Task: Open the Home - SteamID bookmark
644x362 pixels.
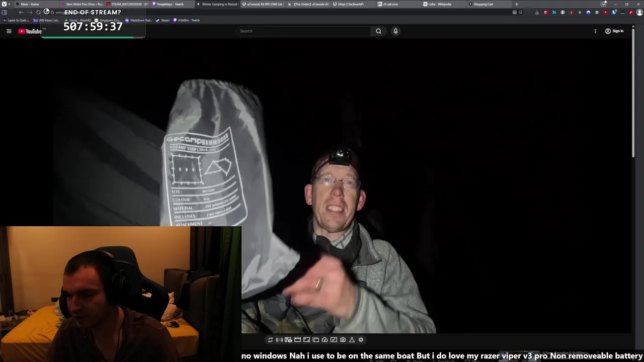Action: pyautogui.click(x=78, y=20)
